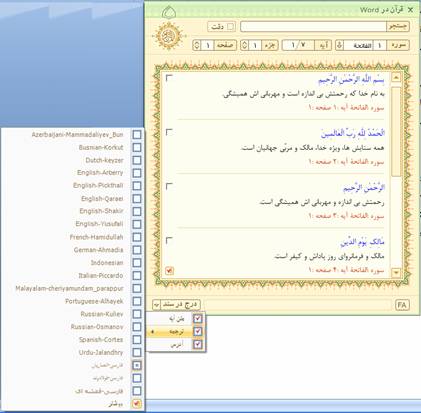Click the FA language button
This screenshot has width=421, height=413.
click(x=402, y=305)
